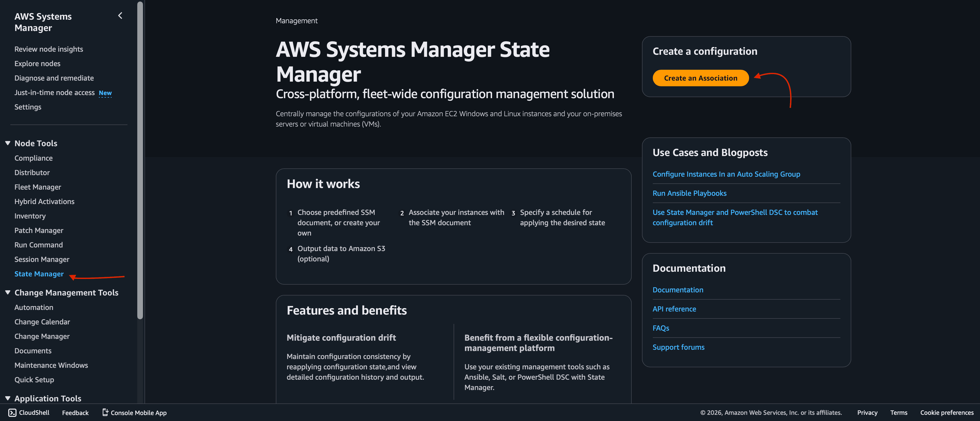Open PowerShell DSC configuration drift link

click(735, 217)
